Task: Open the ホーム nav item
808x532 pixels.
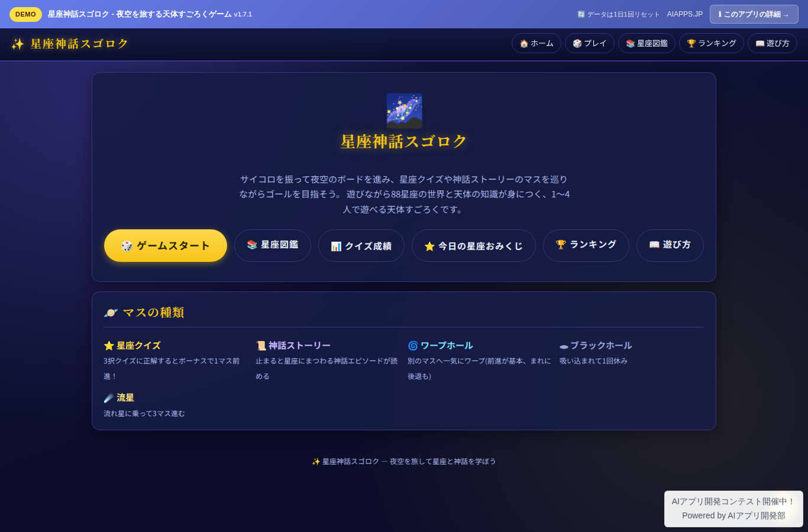Action: point(536,43)
